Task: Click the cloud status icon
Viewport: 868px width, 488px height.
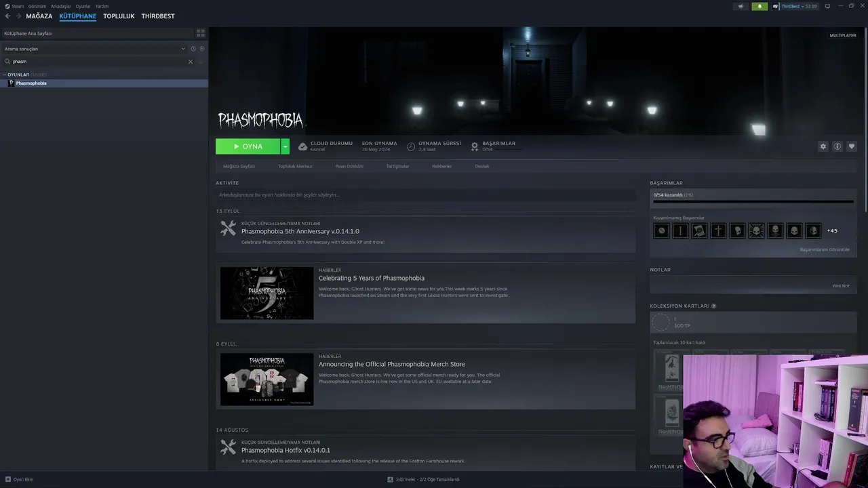Action: pos(302,146)
